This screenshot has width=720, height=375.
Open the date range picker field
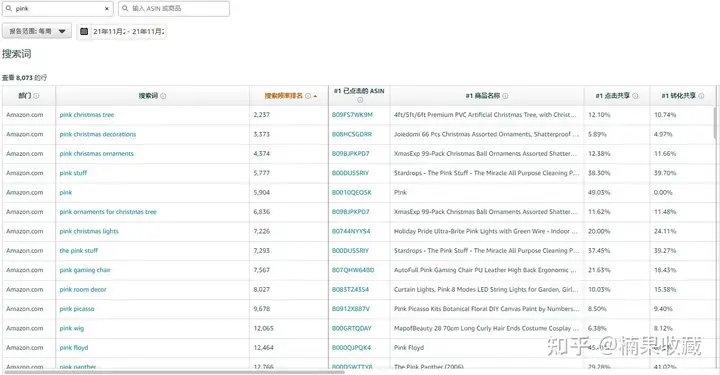click(122, 31)
